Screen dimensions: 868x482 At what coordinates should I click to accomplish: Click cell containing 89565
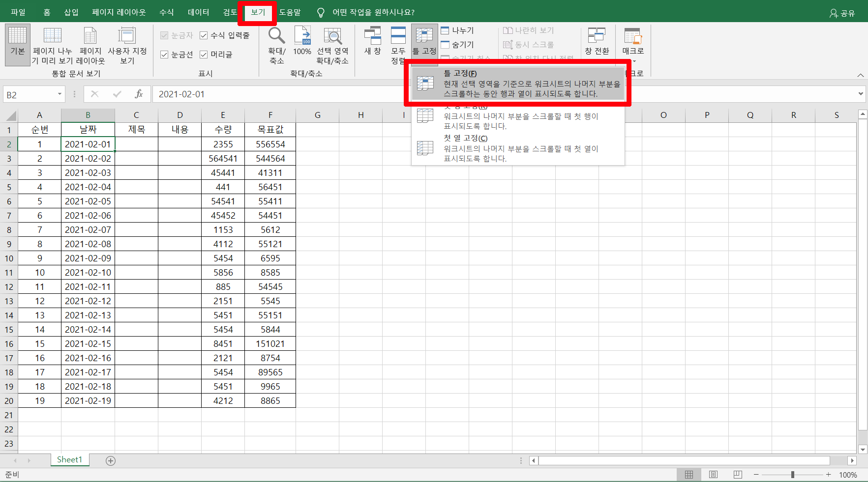pos(270,372)
